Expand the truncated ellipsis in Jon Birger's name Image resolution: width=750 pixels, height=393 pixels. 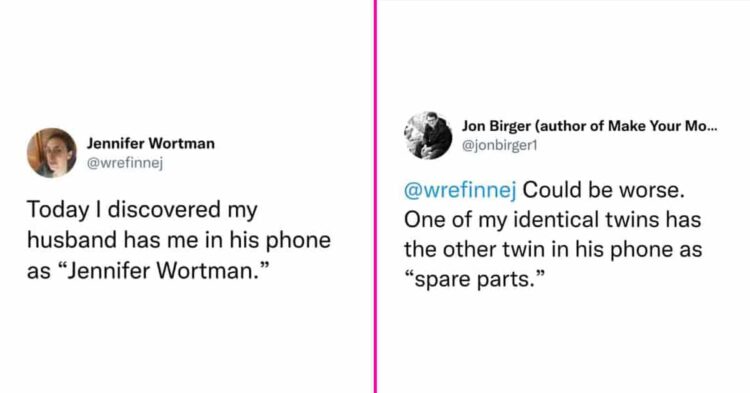tap(712, 128)
